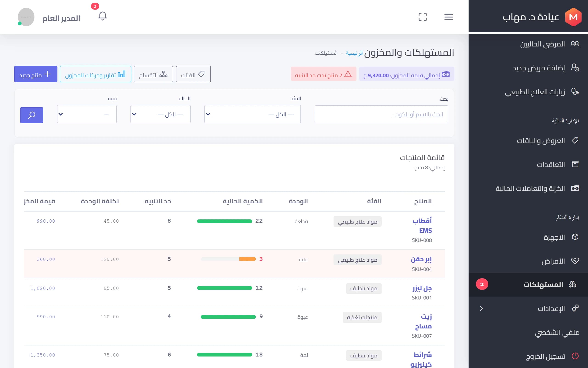Open تقارير وحركات المخزون reports button
This screenshot has width=588, height=368.
coord(96,74)
